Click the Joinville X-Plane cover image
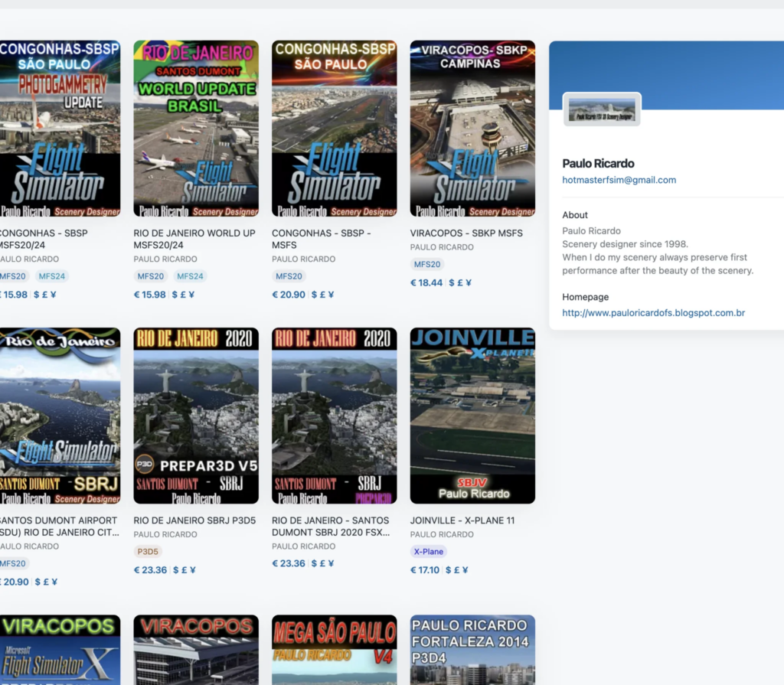The width and height of the screenshot is (784, 685). (472, 416)
